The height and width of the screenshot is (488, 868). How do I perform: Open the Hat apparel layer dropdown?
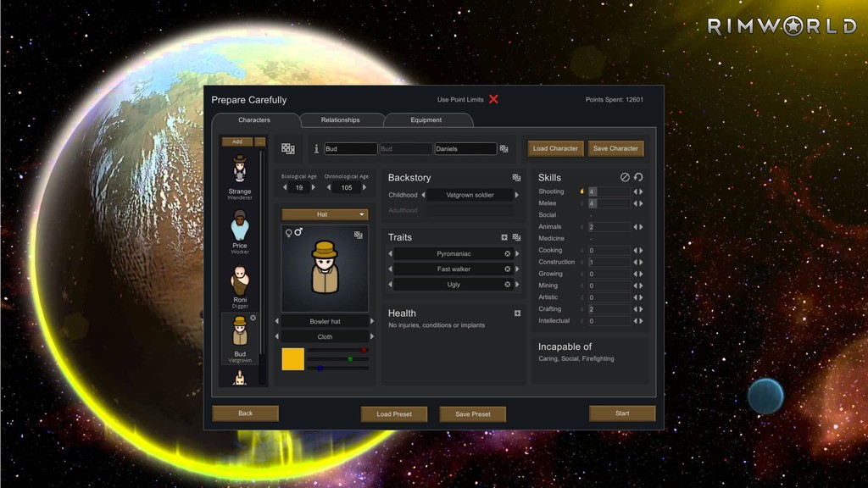coord(325,214)
